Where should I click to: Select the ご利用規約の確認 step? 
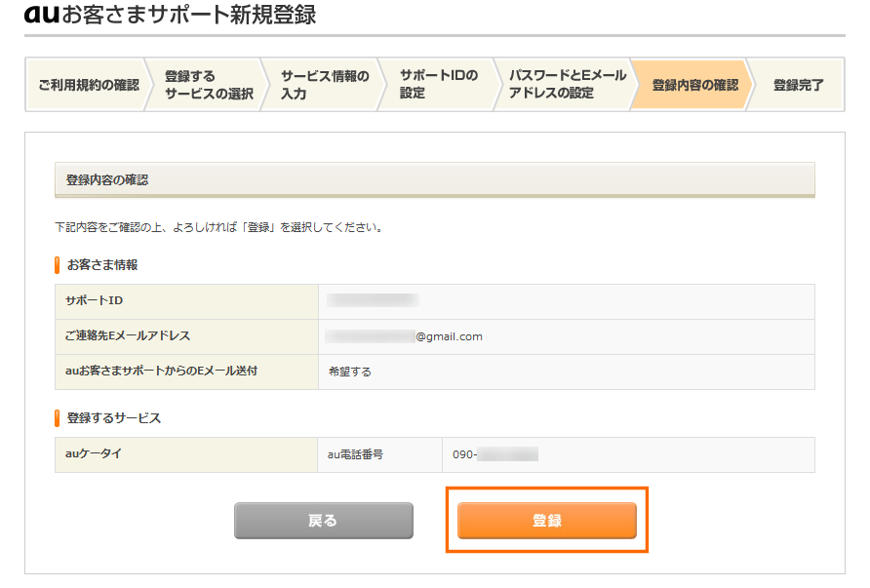tap(88, 85)
